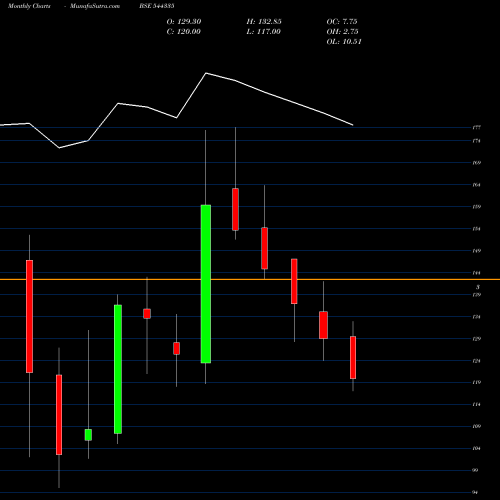Viewport: 500px width, 500px height.
Task: Click the 144 price axis label
Action: pyautogui.click(x=476, y=273)
